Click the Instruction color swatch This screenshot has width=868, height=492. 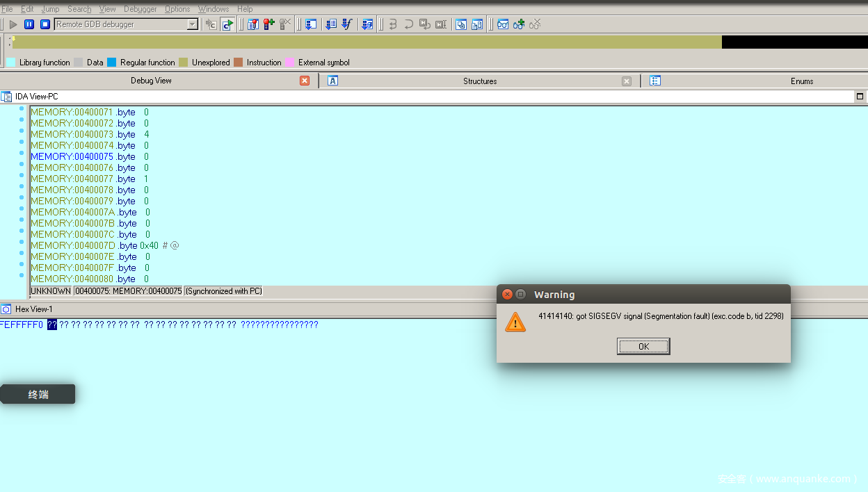239,63
